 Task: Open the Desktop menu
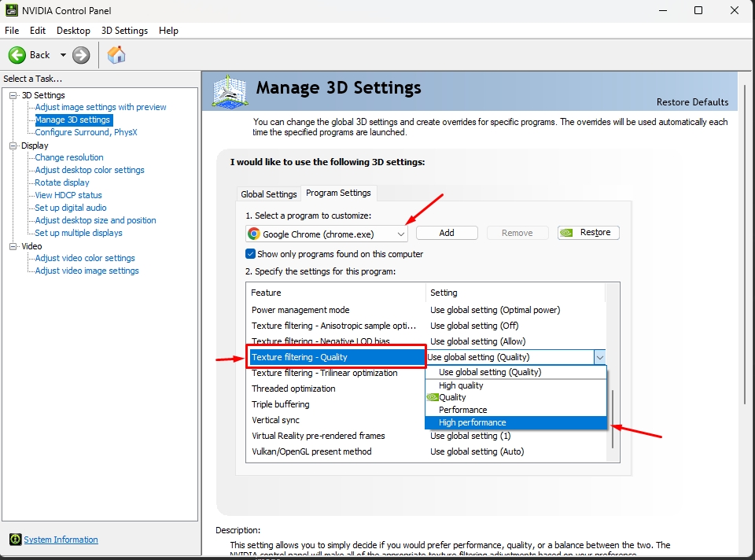click(x=73, y=31)
